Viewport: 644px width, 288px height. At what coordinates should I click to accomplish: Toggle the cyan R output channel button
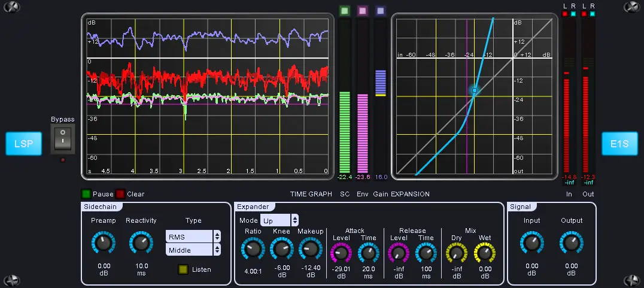(x=593, y=14)
